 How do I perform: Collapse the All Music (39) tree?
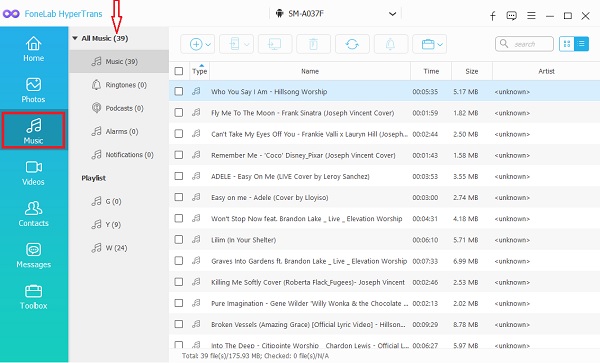click(x=75, y=38)
